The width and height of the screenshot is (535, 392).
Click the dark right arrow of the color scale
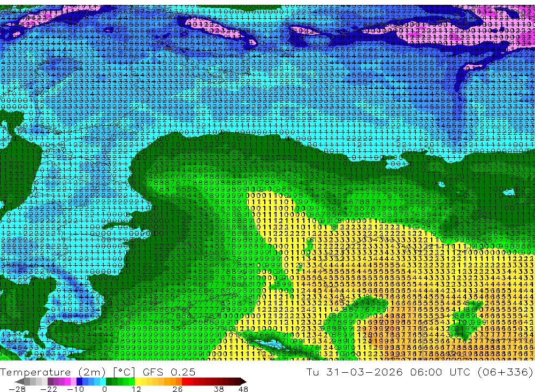(x=243, y=381)
